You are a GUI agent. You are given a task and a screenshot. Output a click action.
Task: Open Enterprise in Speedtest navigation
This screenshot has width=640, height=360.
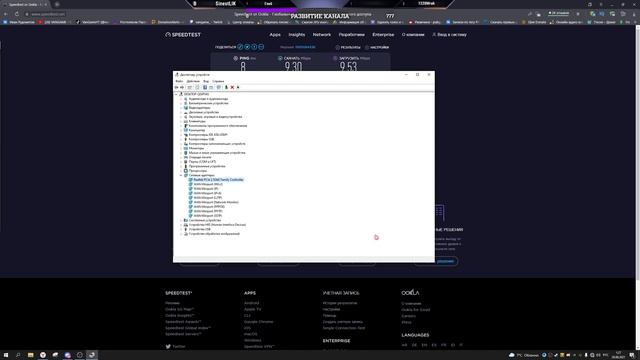(x=383, y=35)
